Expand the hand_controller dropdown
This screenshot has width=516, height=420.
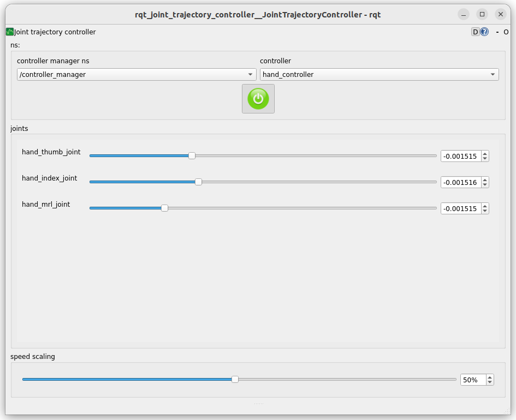tap(379, 74)
